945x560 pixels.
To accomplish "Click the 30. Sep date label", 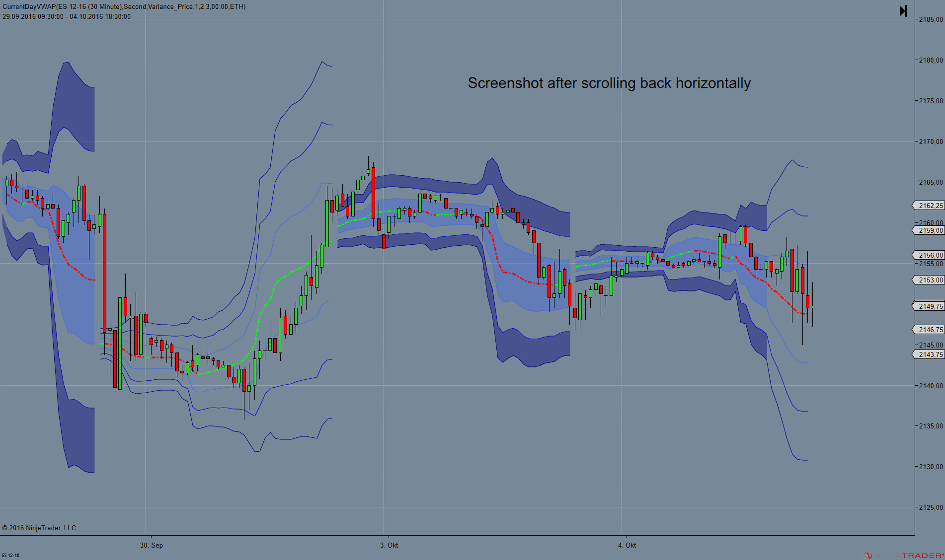I will 152,545.
